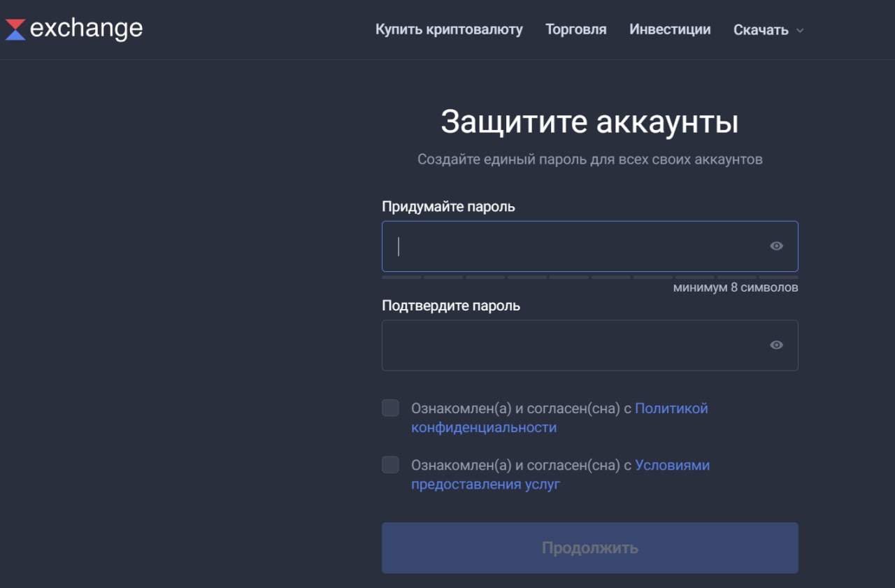Click the Защитите аккаунты heading

[x=589, y=122]
